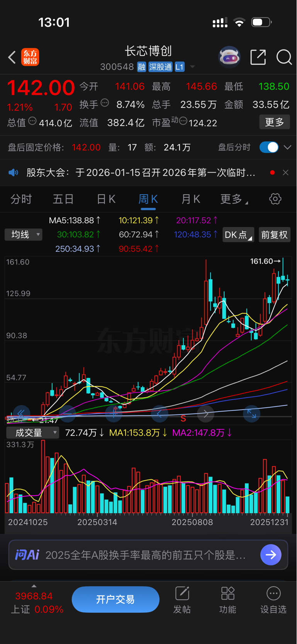The image size is (297, 644).
Task: Tap the red S signal marker
Action: coord(183,419)
